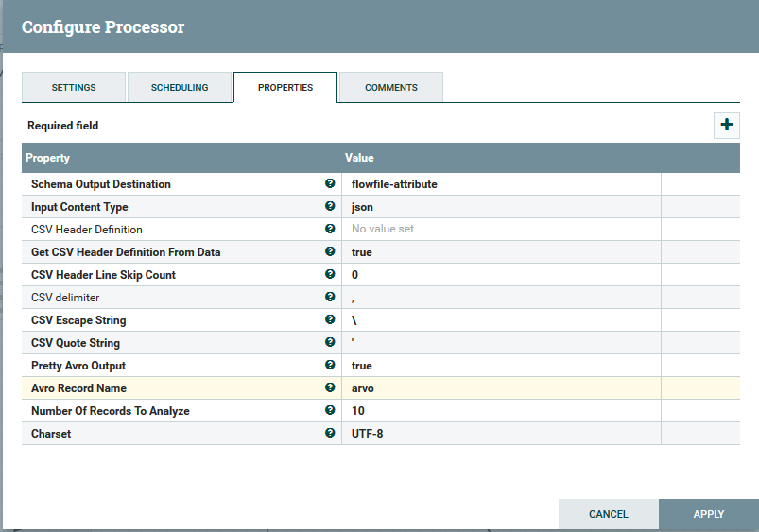Click help icon beside Charset property
The width and height of the screenshot is (759, 532).
point(330,433)
